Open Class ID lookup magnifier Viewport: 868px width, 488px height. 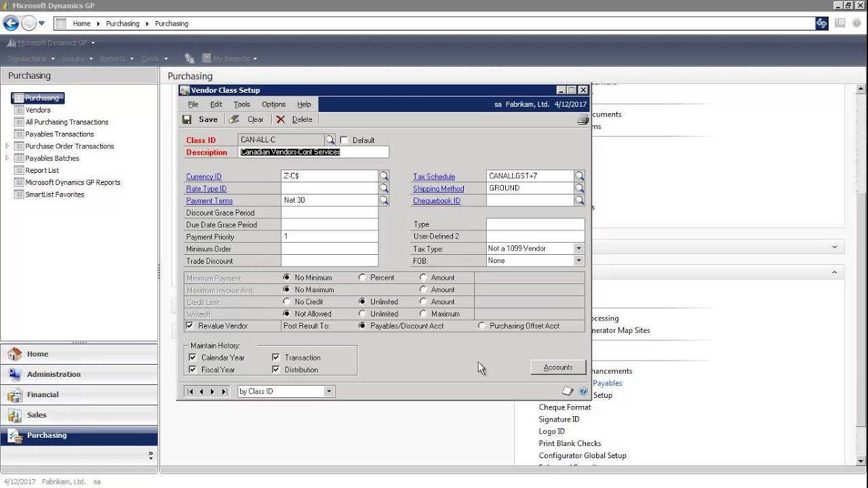click(330, 140)
